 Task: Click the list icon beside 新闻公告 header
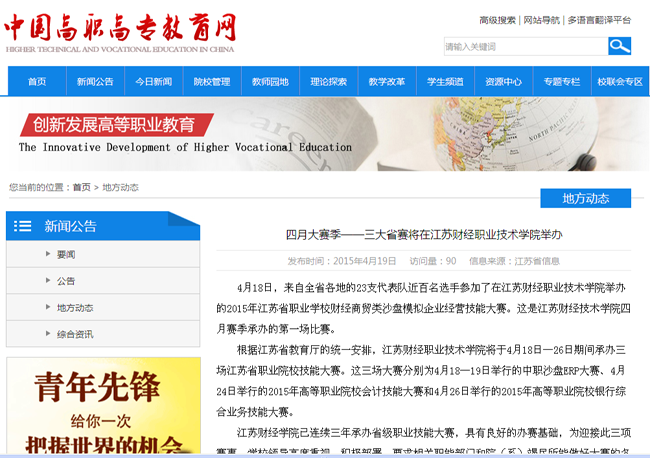coord(22,226)
